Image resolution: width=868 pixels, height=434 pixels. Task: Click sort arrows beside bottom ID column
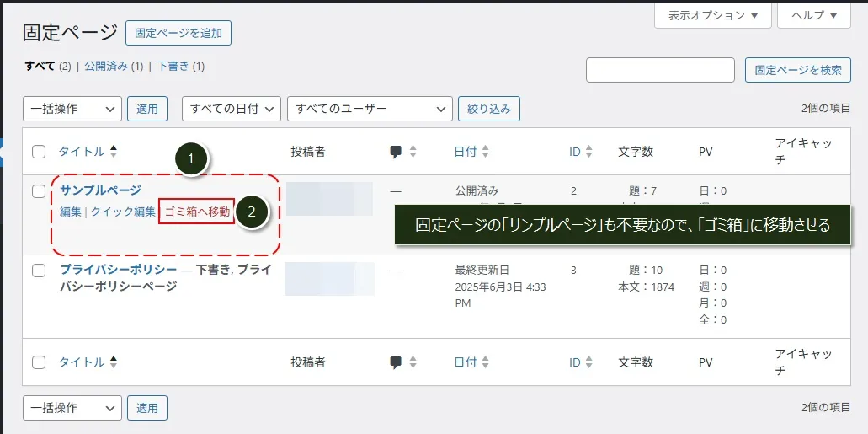tap(589, 362)
